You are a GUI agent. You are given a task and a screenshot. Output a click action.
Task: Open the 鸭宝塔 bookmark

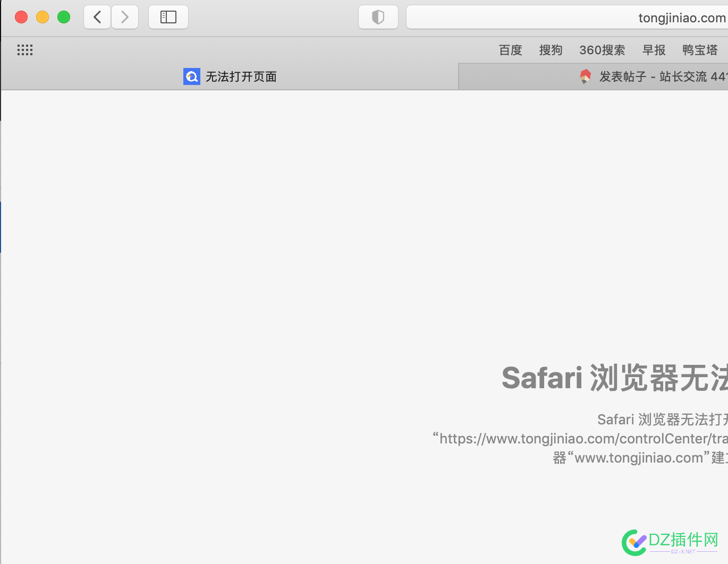click(x=700, y=50)
